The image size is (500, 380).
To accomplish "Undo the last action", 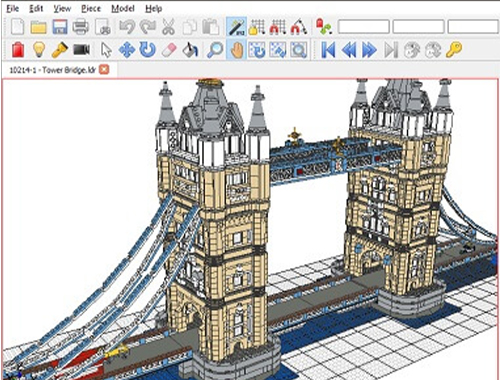I will click(127, 27).
